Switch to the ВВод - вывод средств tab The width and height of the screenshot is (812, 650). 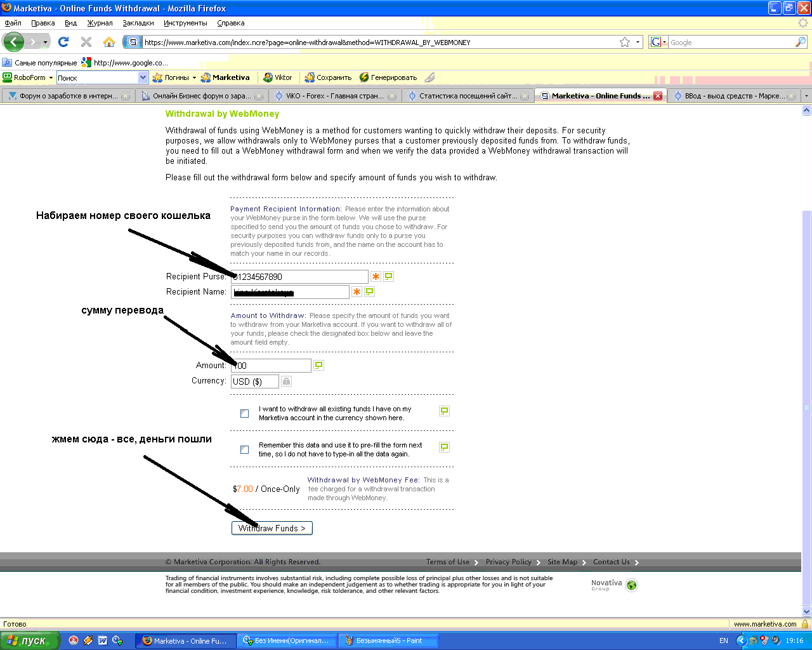733,96
